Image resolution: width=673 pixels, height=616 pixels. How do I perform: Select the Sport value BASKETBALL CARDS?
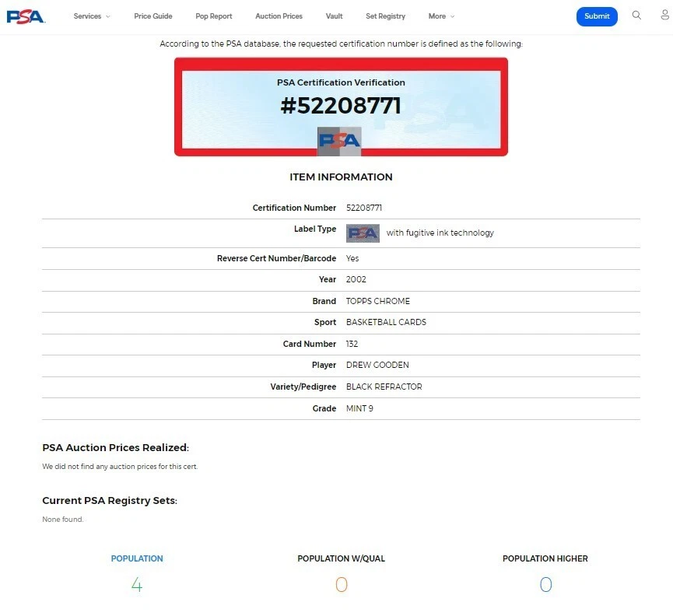(386, 322)
